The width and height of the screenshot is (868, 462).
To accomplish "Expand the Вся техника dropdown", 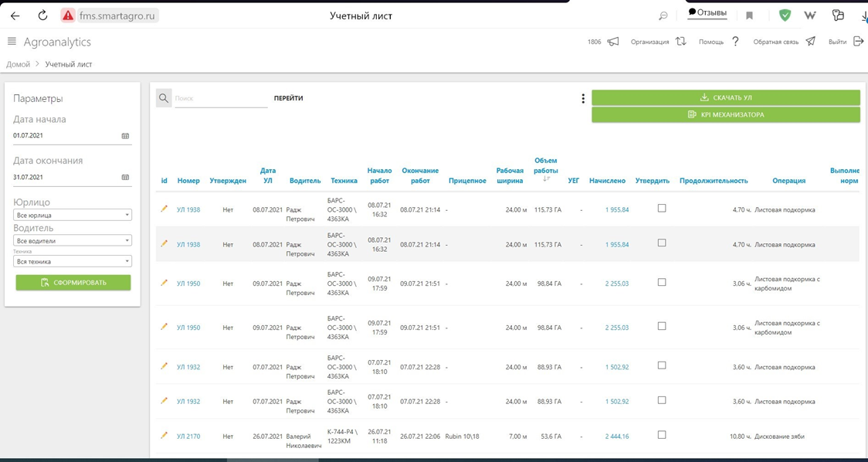I will pyautogui.click(x=73, y=262).
